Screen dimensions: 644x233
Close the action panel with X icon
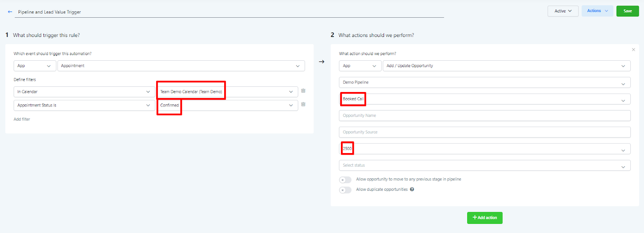pos(634,50)
